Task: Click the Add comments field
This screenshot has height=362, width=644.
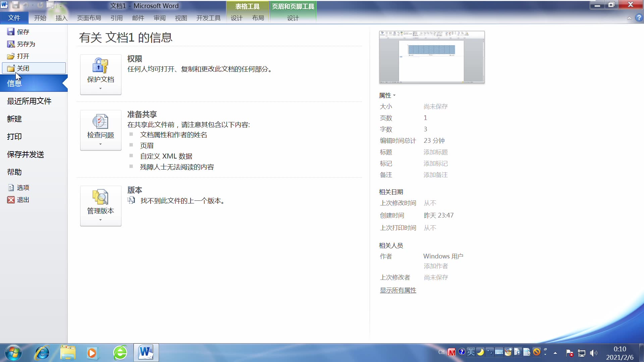Action: click(x=435, y=175)
